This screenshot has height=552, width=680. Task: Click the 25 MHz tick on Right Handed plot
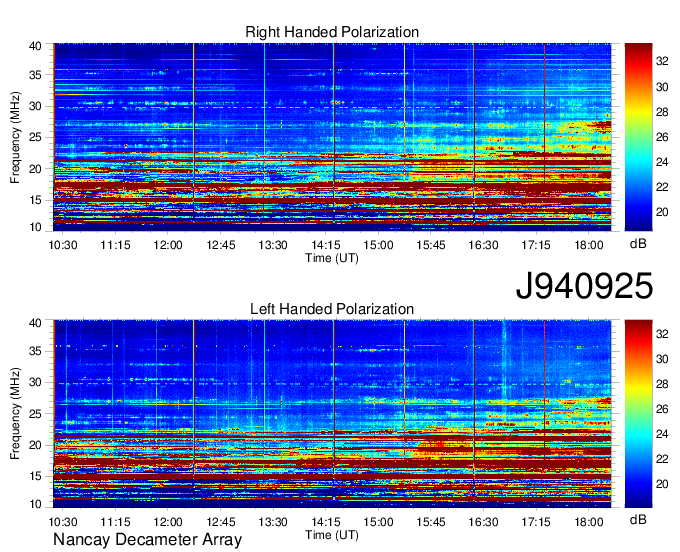click(35, 137)
